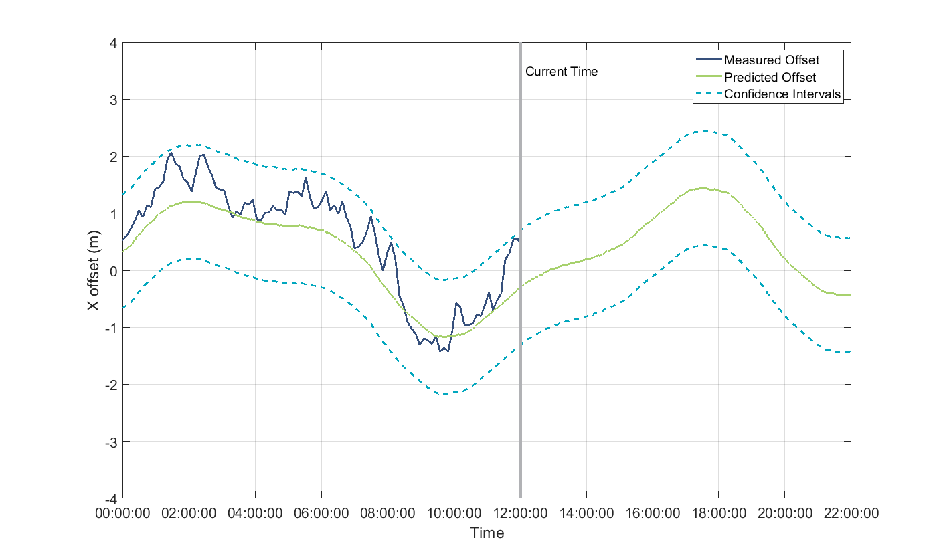The image size is (941, 560).
Task: Click the predicted offset curve peak near 18:00:00
Action: pyautogui.click(x=702, y=188)
